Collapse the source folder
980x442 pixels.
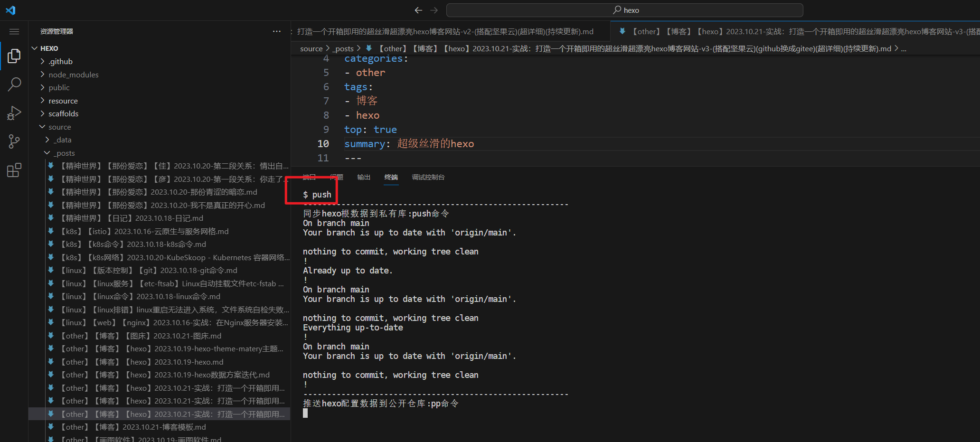click(160, 127)
